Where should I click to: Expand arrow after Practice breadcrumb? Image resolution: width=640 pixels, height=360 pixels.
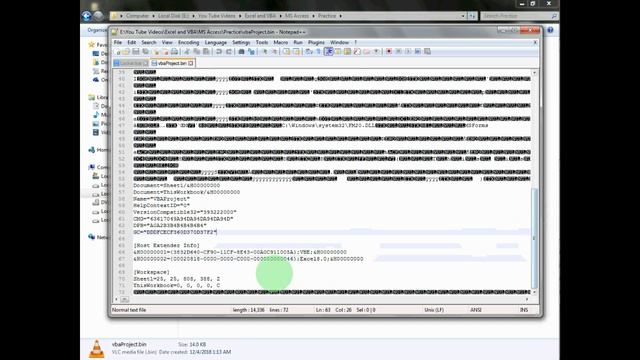point(340,16)
